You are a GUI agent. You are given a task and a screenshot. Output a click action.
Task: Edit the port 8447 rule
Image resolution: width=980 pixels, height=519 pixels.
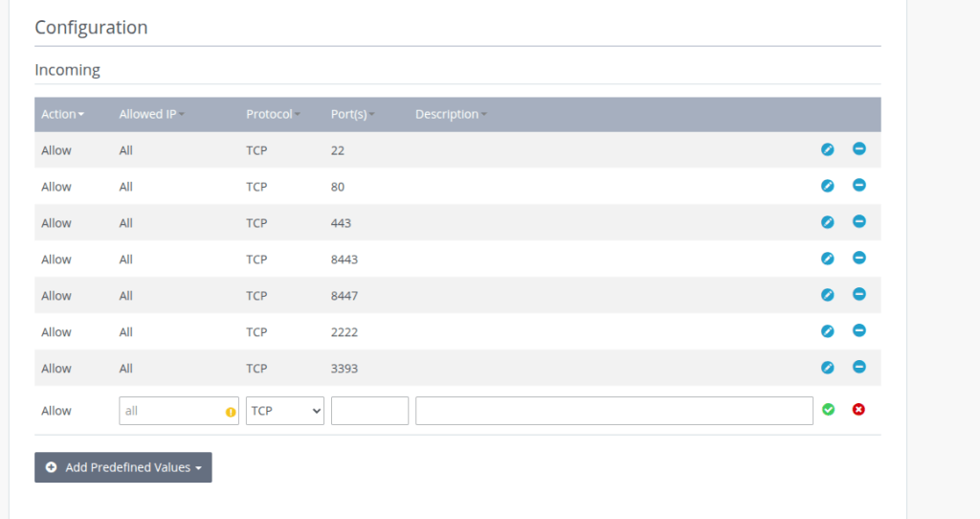click(x=828, y=295)
